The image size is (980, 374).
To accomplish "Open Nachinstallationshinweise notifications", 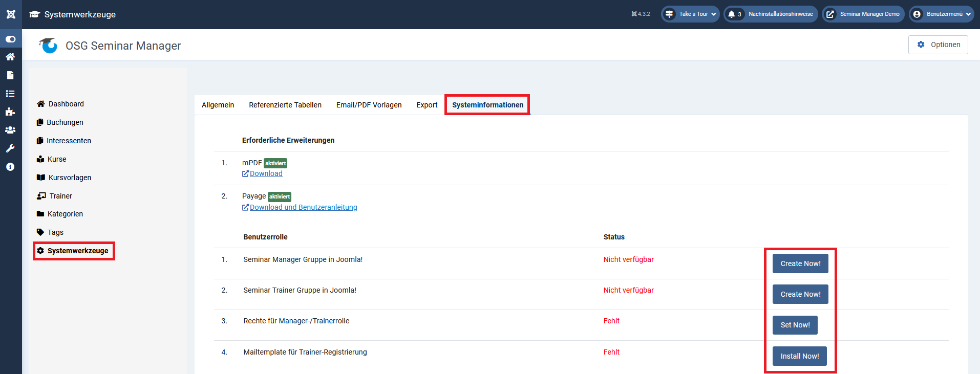I will tap(771, 14).
